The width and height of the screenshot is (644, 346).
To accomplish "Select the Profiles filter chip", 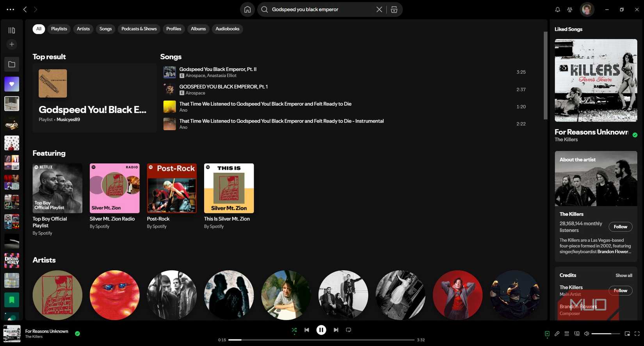I will point(174,29).
